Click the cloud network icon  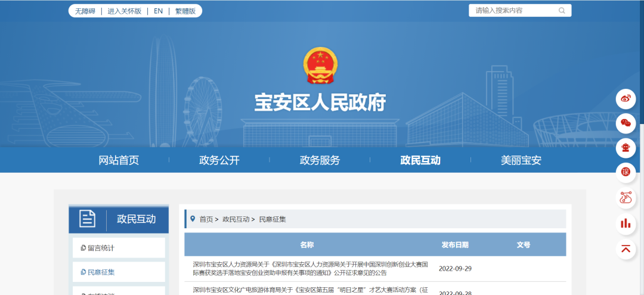coord(626,198)
